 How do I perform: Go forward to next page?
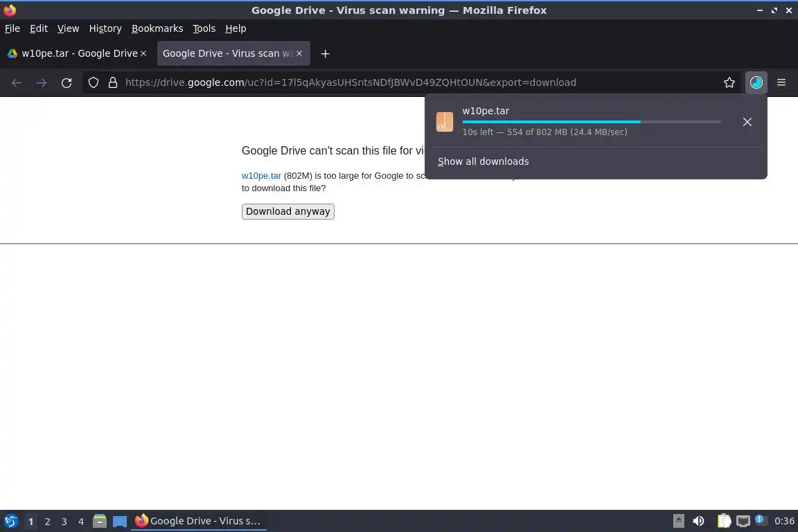coord(42,82)
